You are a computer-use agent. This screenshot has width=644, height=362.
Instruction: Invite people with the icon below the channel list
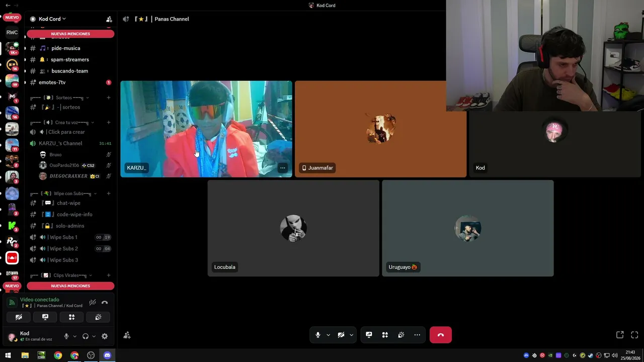click(127, 335)
